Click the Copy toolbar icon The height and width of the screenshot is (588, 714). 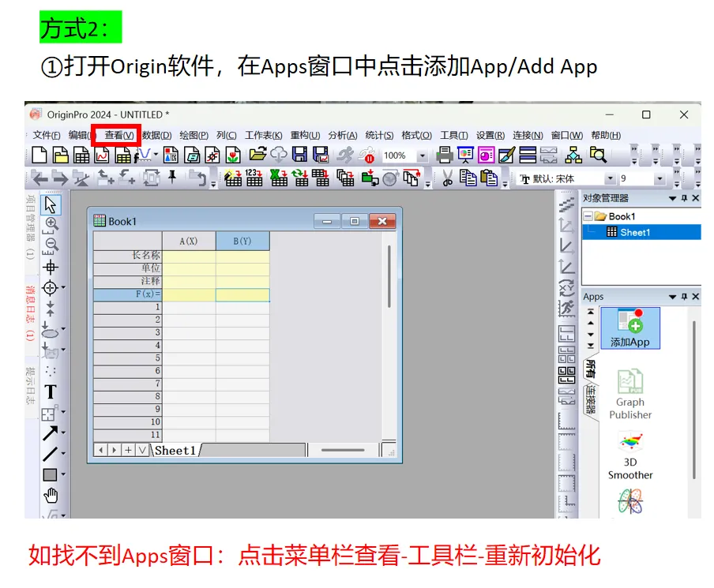468,178
